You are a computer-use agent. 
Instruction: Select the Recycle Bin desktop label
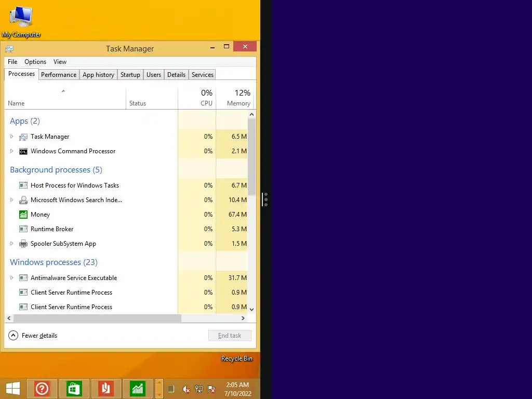[237, 358]
